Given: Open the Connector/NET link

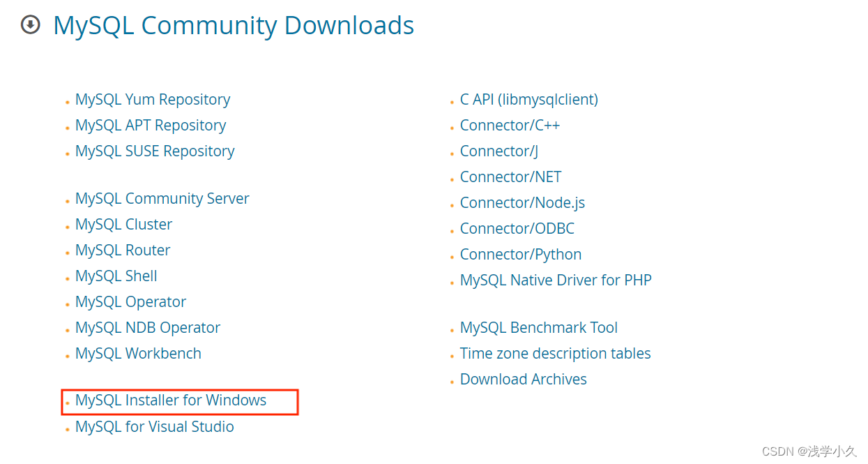Looking at the screenshot, I should coord(510,177).
